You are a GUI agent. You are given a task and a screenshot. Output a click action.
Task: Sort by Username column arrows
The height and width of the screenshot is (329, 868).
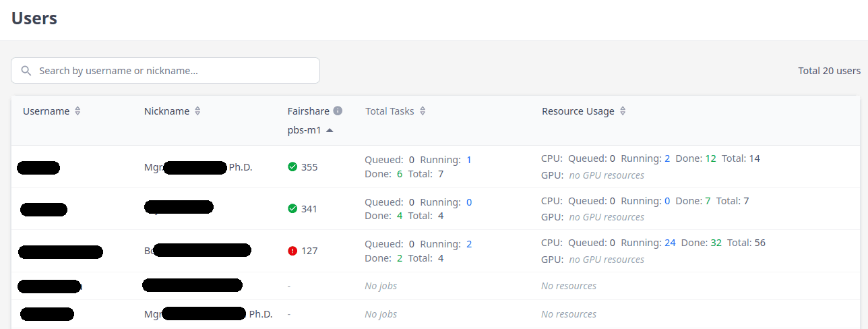pyautogui.click(x=77, y=111)
